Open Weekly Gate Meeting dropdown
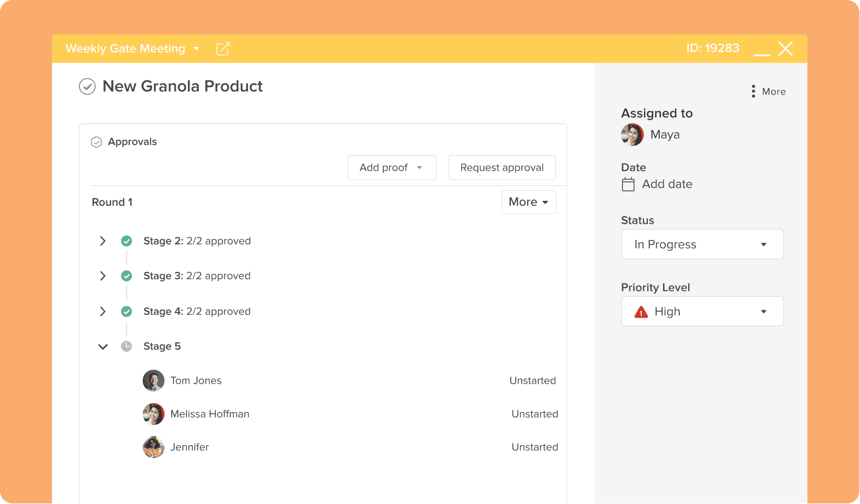This screenshot has width=860, height=504. click(133, 49)
